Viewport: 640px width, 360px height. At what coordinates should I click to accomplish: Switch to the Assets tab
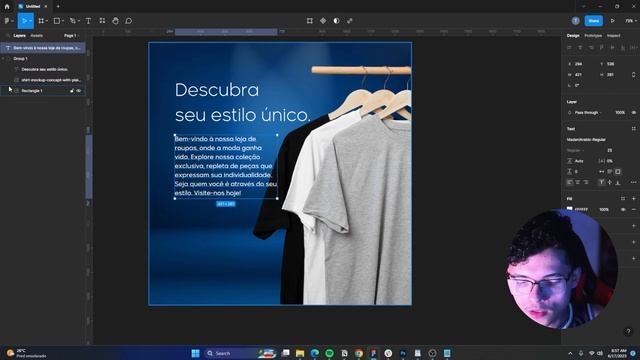click(x=37, y=36)
